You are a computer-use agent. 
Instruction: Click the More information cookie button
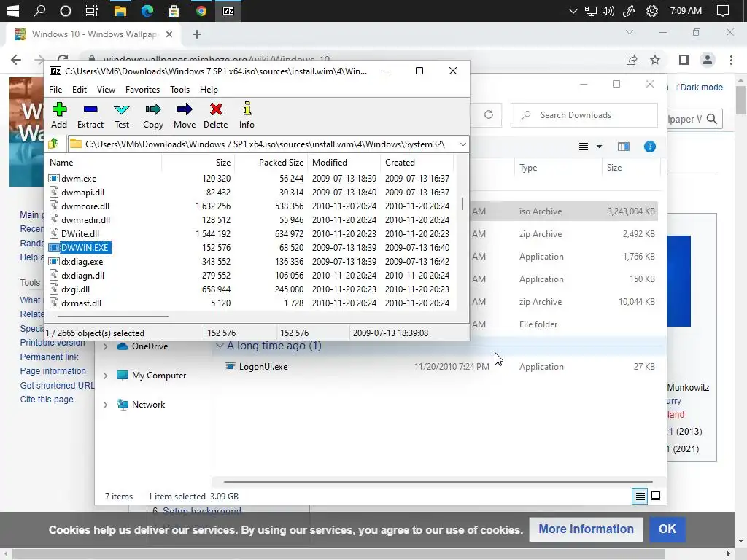tap(586, 529)
